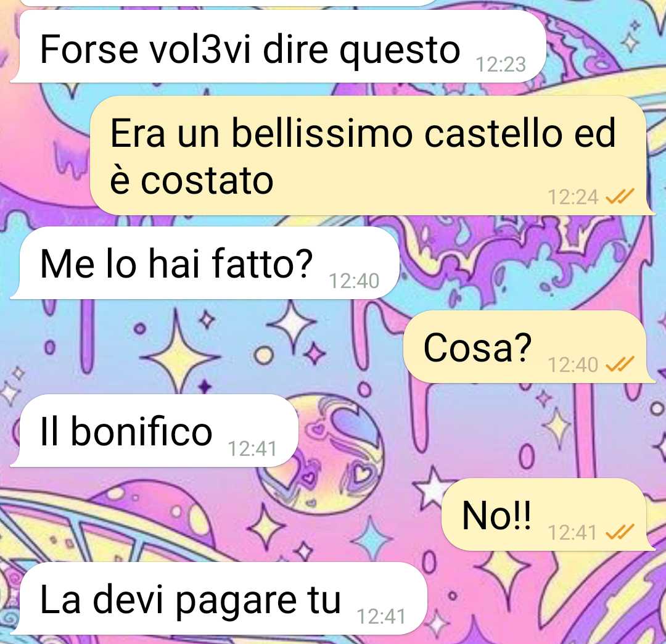The width and height of the screenshot is (666, 644).
Task: Tap the 'Me lo hai fatto?' message
Action: (x=205, y=263)
